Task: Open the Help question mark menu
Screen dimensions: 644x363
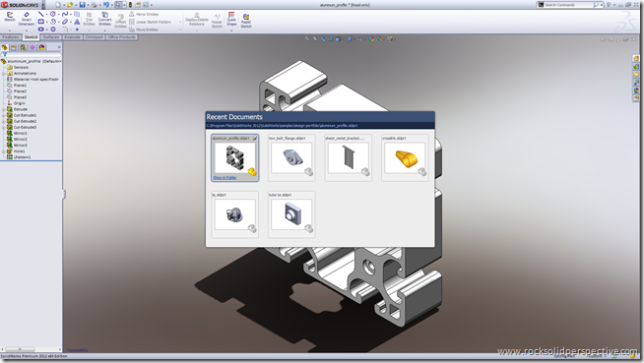Action: click(609, 5)
